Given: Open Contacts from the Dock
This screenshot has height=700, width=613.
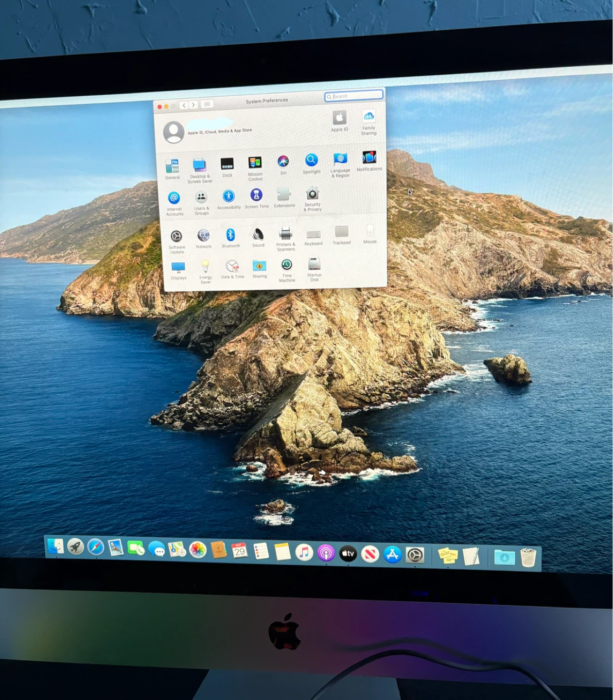Looking at the screenshot, I should [x=219, y=550].
